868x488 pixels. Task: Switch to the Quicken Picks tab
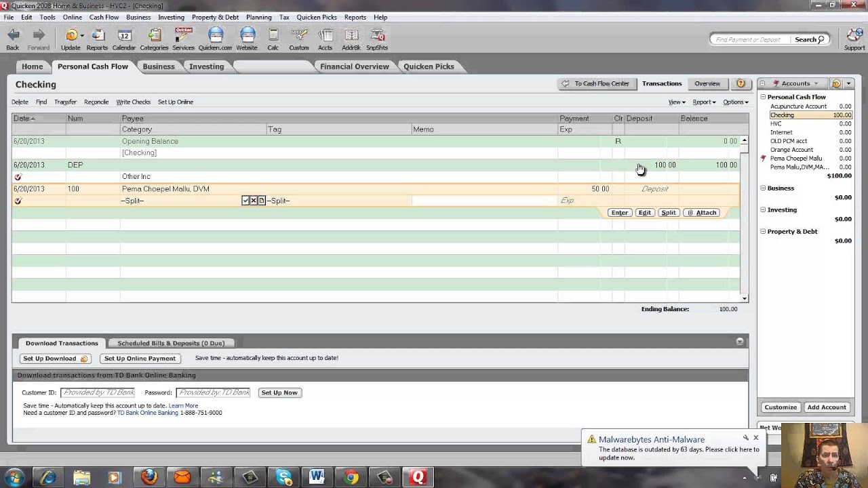coord(429,66)
